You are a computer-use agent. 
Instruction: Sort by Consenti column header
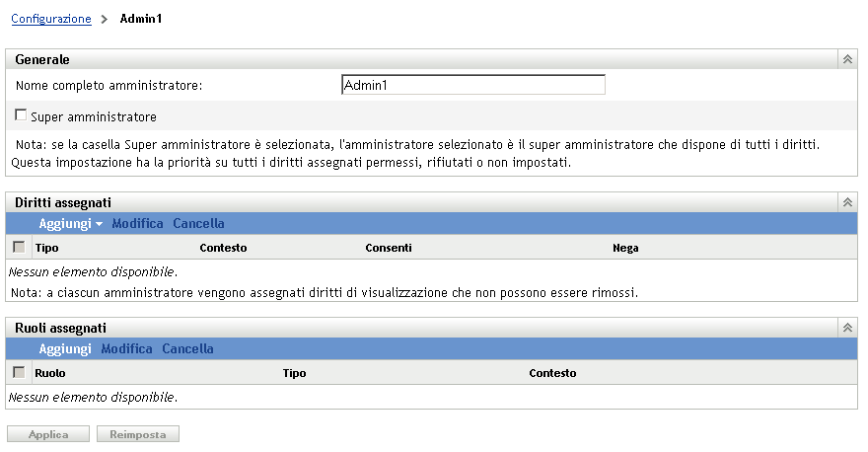[388, 248]
